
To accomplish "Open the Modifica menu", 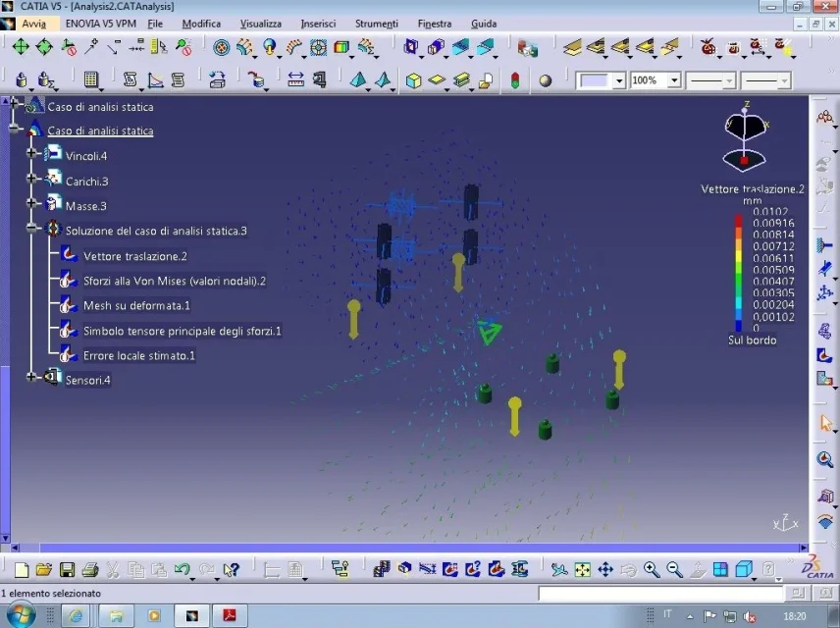I will tap(201, 24).
